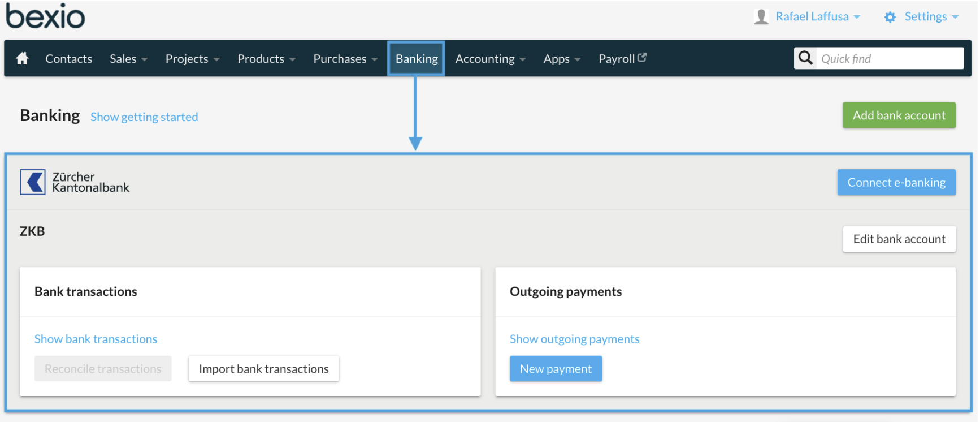Open the Show getting started link

pos(144,117)
